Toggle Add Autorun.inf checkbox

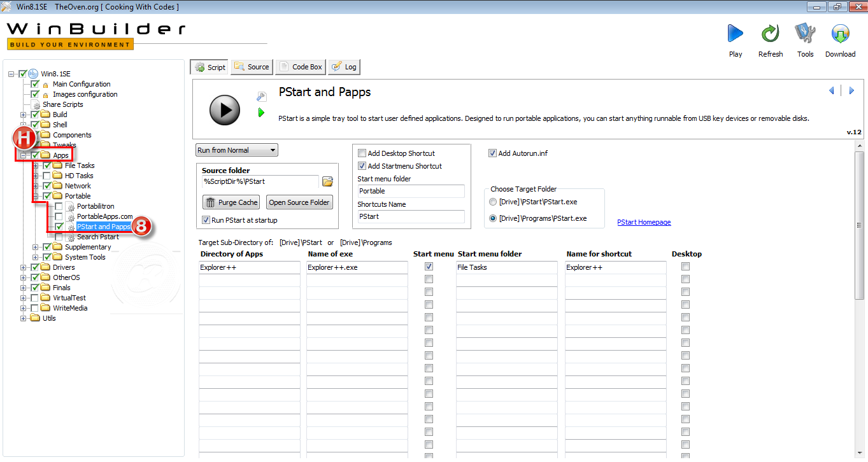492,153
